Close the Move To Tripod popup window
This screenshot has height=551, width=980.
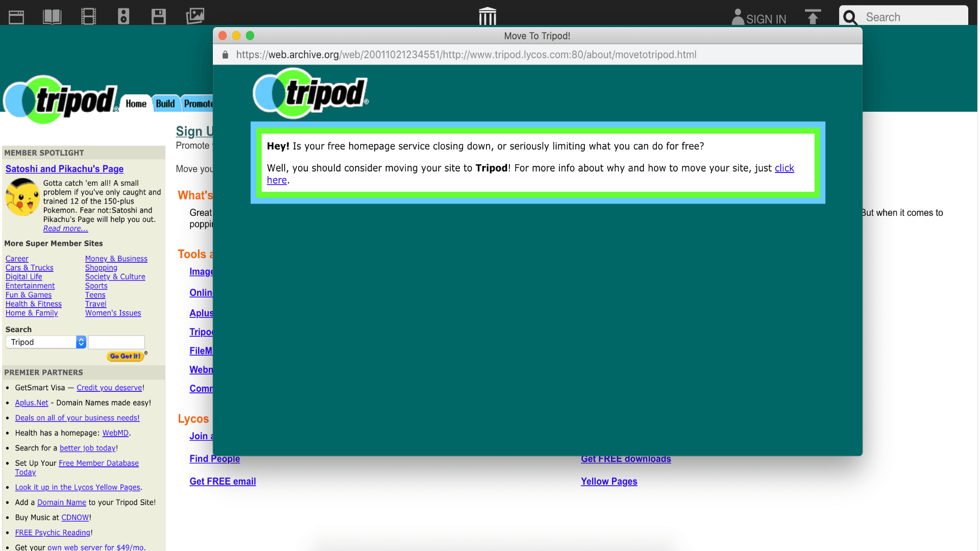(223, 36)
